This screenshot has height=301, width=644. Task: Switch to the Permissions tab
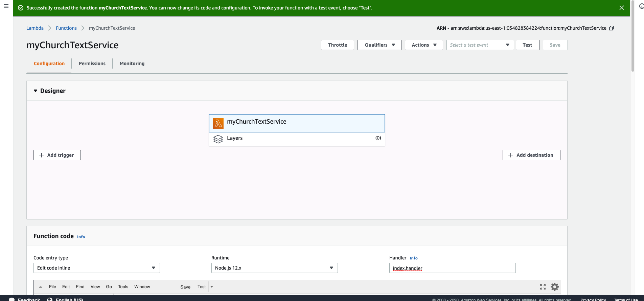(x=92, y=64)
